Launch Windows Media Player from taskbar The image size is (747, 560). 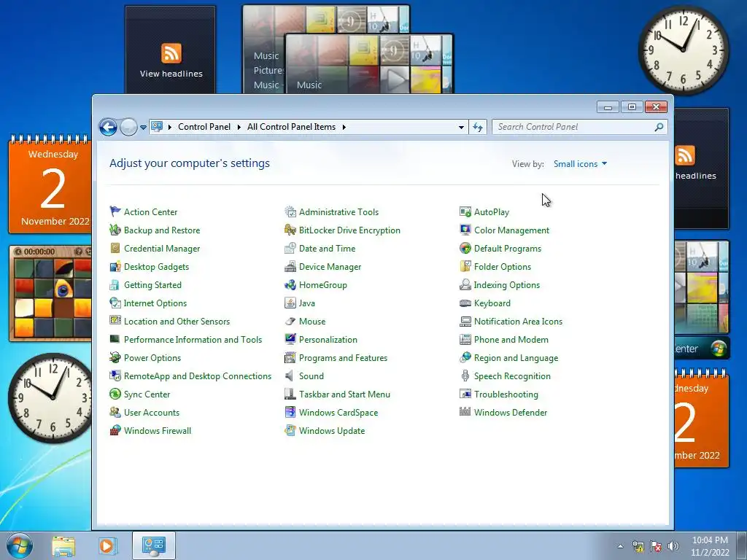point(107,545)
